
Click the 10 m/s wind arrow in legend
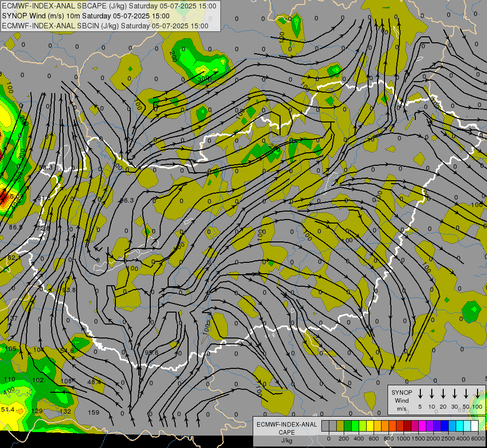click(432, 394)
